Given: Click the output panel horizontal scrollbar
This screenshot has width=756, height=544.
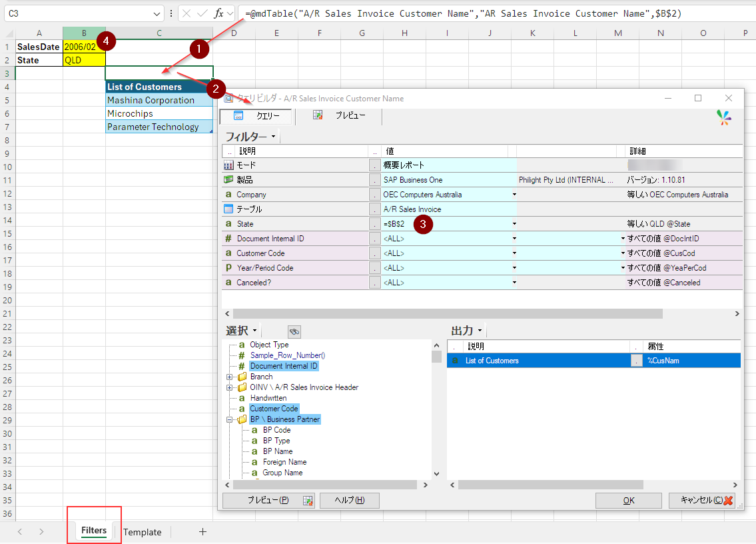Looking at the screenshot, I should click(551, 485).
